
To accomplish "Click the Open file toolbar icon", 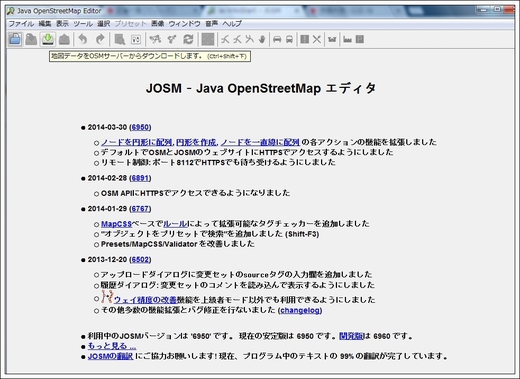I will coord(15,39).
